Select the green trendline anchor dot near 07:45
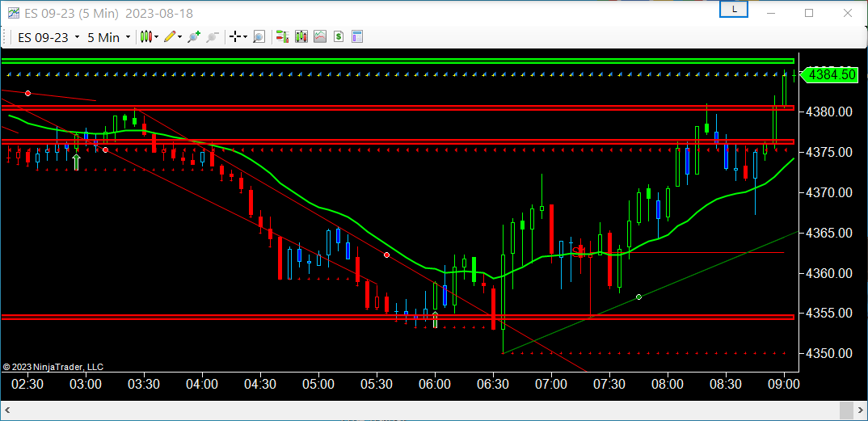 click(638, 297)
